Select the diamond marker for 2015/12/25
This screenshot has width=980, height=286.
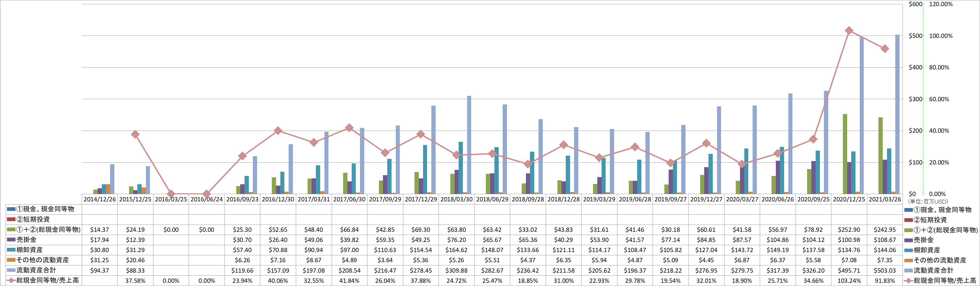pos(135,135)
